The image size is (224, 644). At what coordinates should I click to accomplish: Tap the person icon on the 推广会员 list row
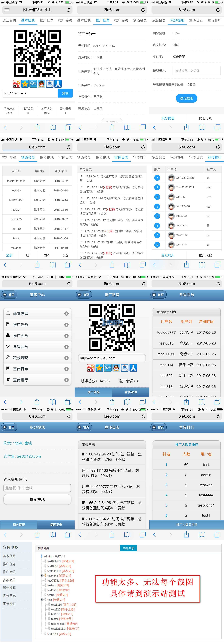[8, 335]
